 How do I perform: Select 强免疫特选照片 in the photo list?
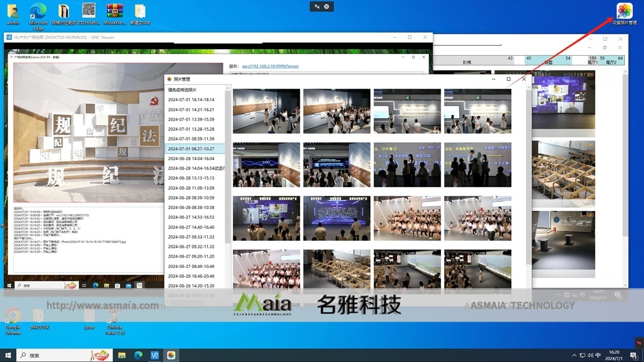point(195,90)
